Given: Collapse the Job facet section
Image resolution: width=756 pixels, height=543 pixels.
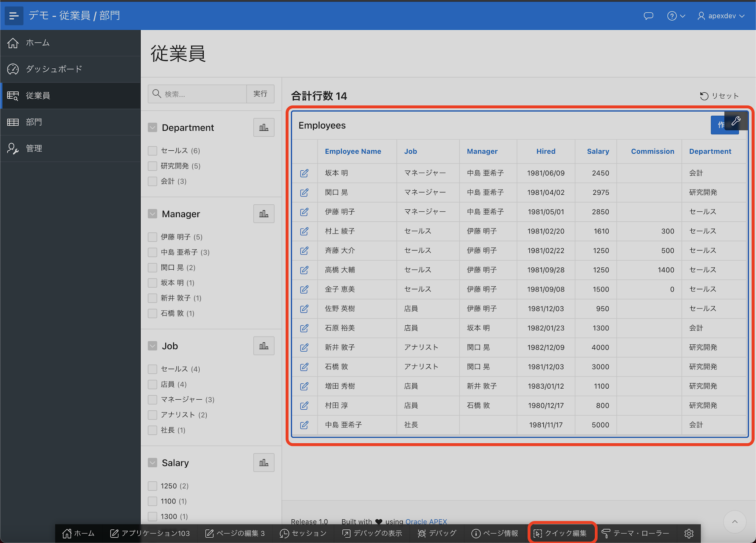Looking at the screenshot, I should click(152, 346).
